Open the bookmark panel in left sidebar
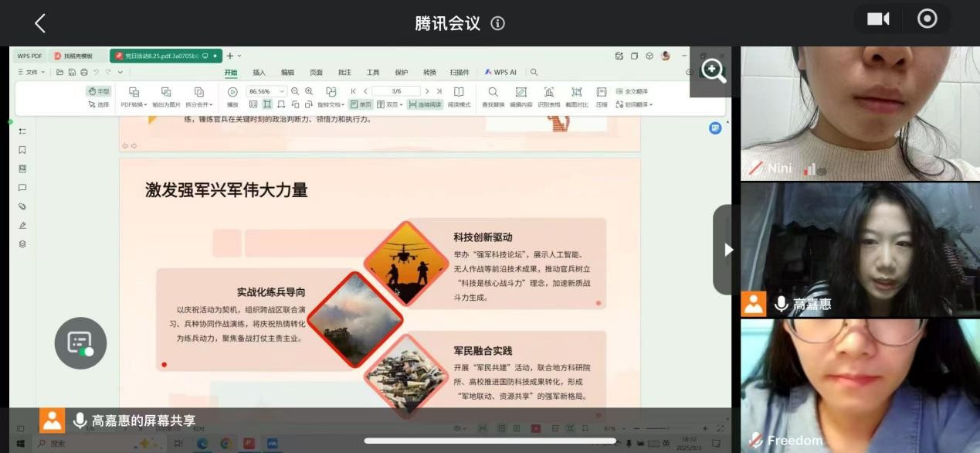 point(22,150)
